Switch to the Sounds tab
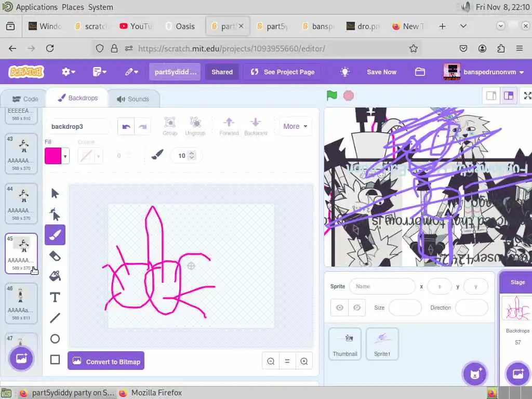 (x=133, y=99)
